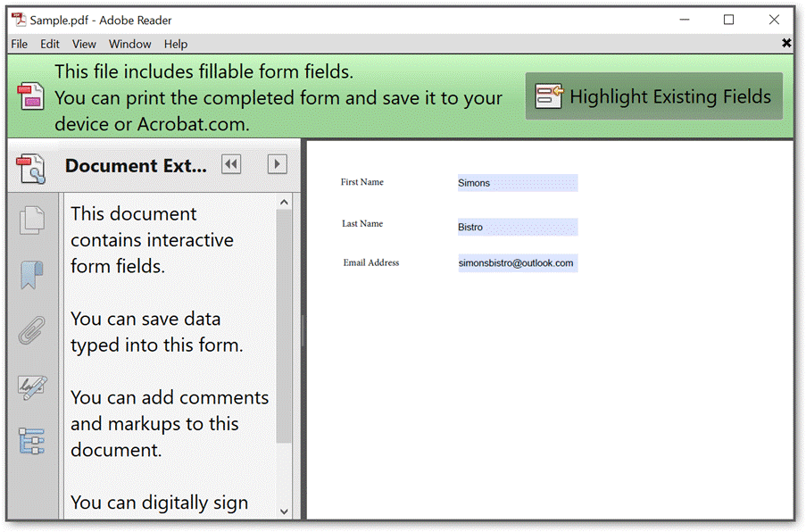806x532 pixels.
Task: Open the Edit menu
Action: (x=50, y=45)
